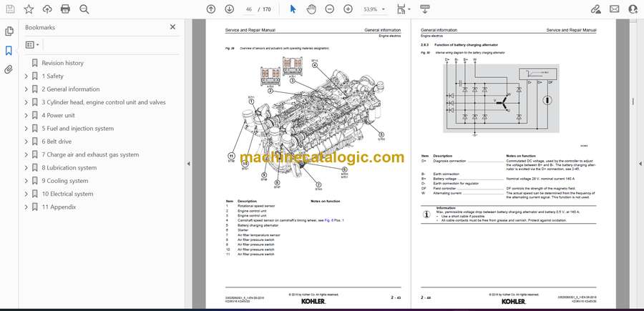Zoom in with the plus icon
This screenshot has height=311, width=644.
coord(348,9)
